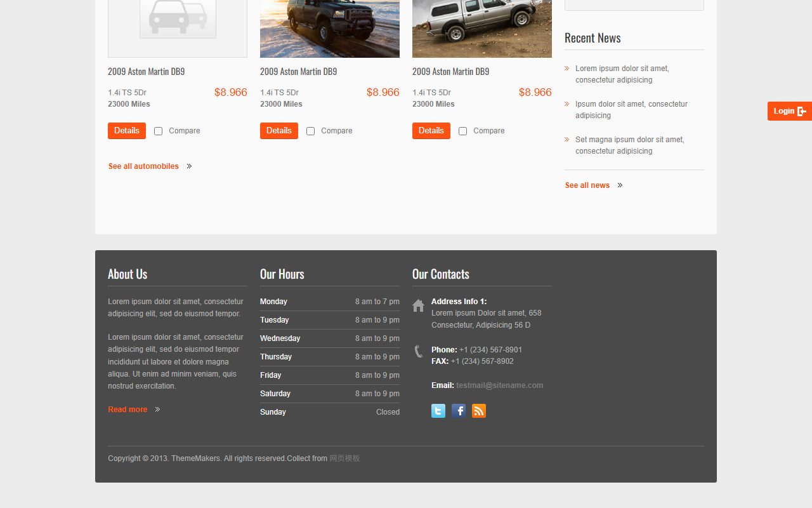This screenshot has width=812, height=508.
Task: Click the exit-arrow icon on the Login tab
Action: pos(802,111)
